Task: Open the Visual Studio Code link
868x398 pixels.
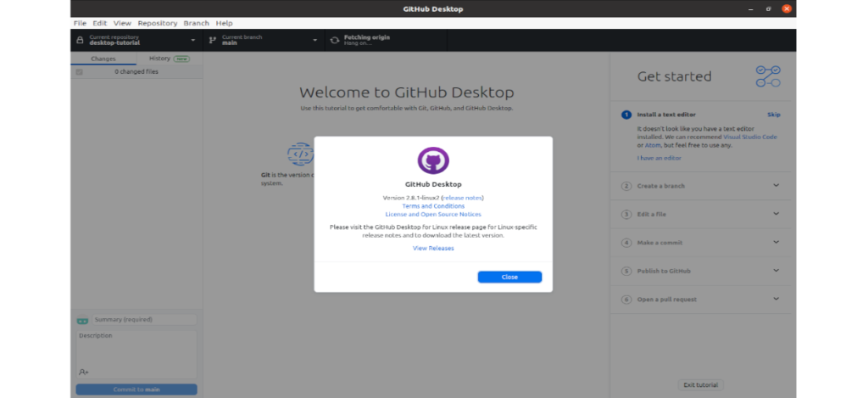Action: pos(750,137)
